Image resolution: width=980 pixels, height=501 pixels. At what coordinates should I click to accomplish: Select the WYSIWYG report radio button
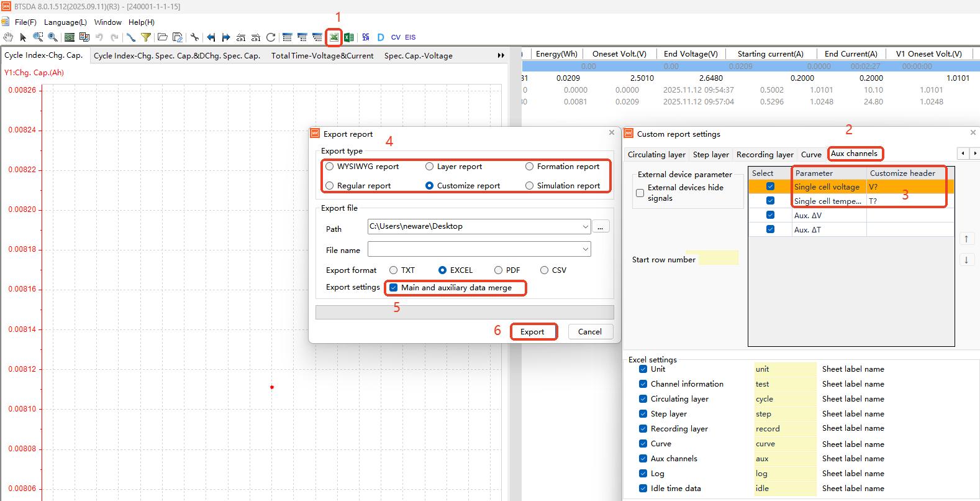pos(330,167)
